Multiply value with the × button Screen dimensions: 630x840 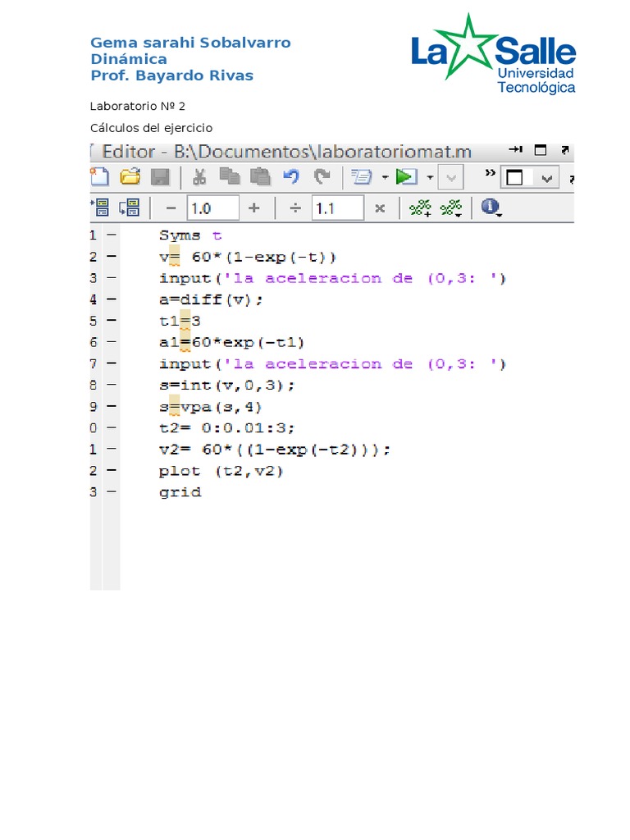380,208
